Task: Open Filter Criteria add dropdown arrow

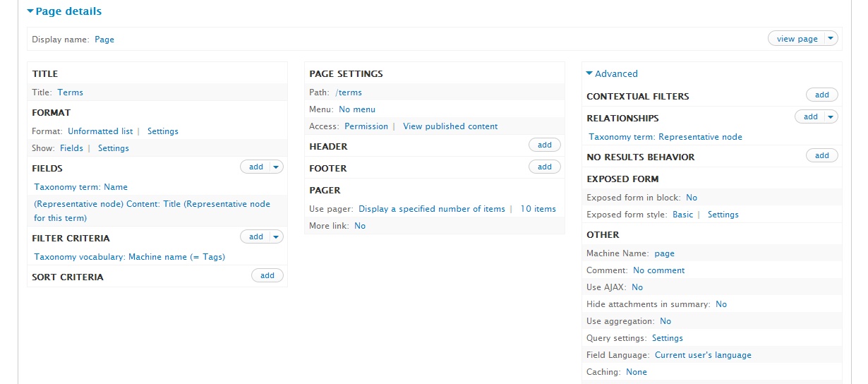Action: coord(276,237)
